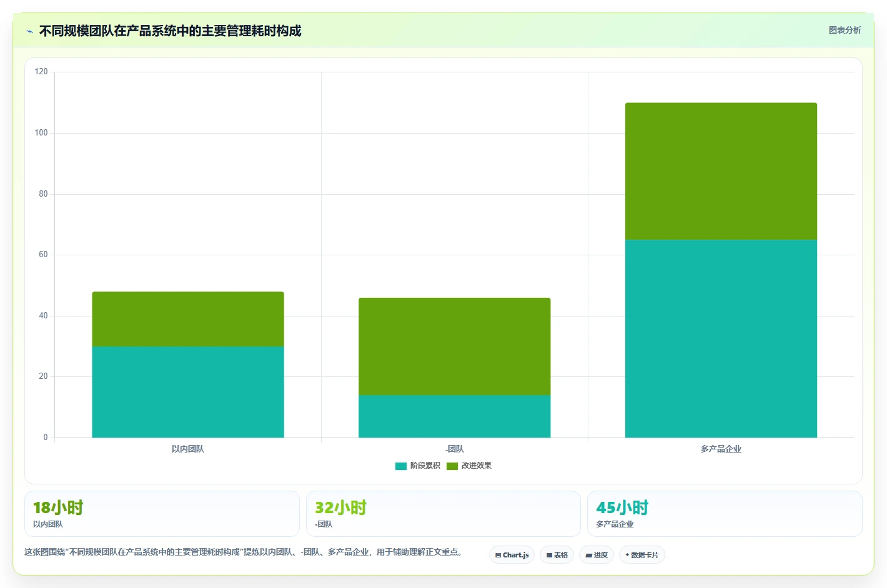
Task: Click the green bar segment for 以内团队
Action: [188, 319]
